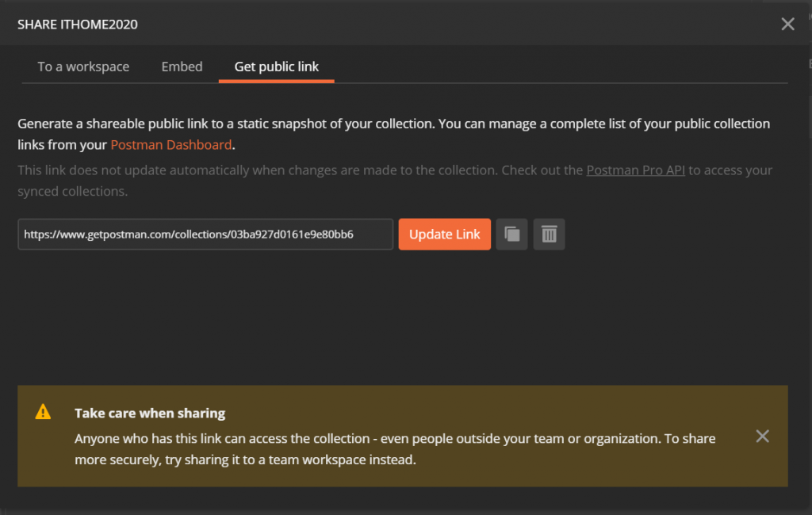This screenshot has height=515, width=812.
Task: Open the Embed tab
Action: pyautogui.click(x=182, y=67)
